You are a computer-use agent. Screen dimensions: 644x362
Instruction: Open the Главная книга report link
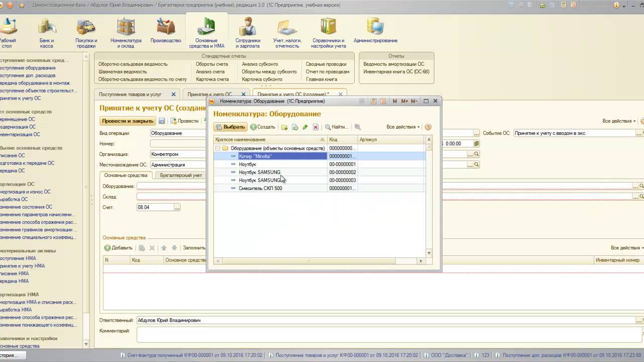click(x=321, y=79)
